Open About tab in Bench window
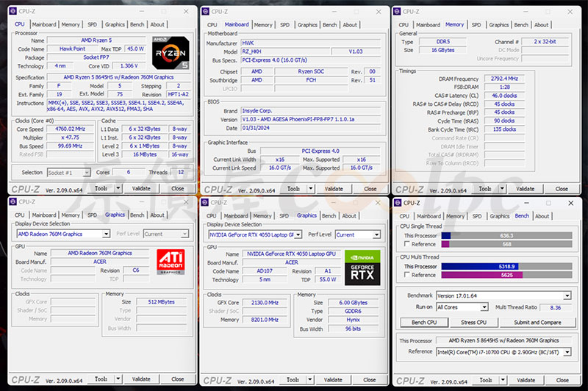Viewport: 588px width, 391px height. (542, 216)
